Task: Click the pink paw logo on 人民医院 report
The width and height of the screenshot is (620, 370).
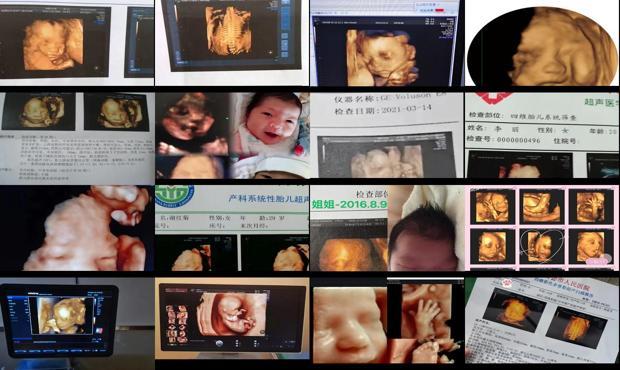Action: [507, 283]
